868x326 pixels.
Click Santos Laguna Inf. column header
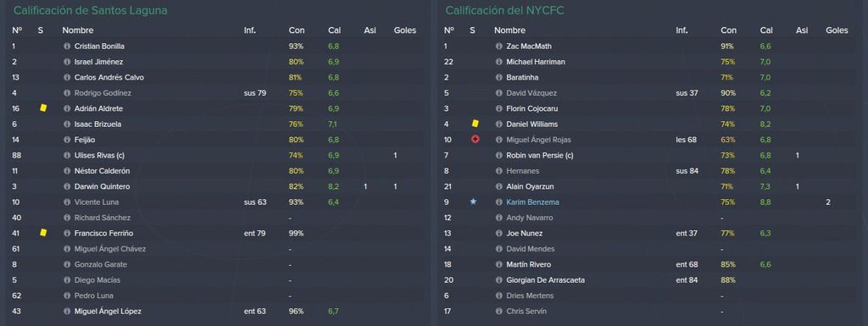(250, 30)
